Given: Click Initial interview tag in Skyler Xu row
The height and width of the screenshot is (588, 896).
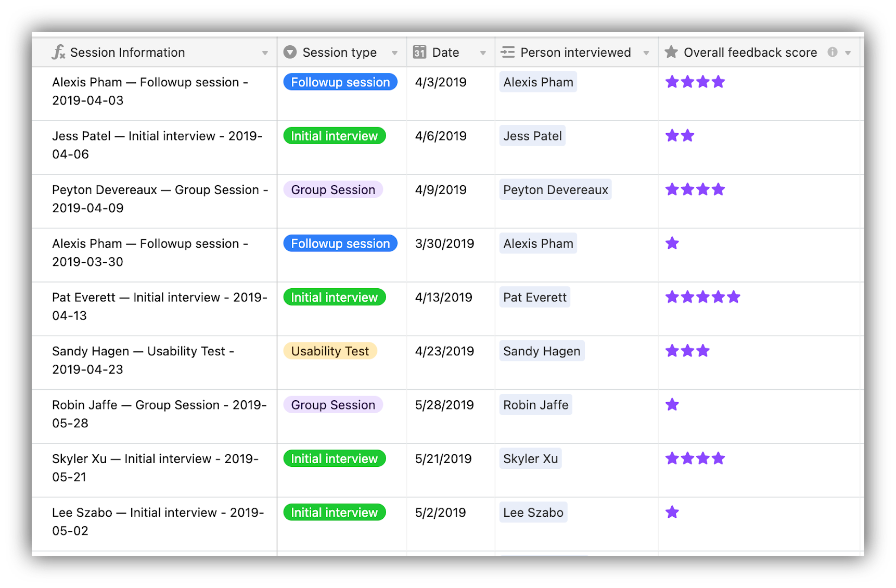Looking at the screenshot, I should [x=335, y=458].
